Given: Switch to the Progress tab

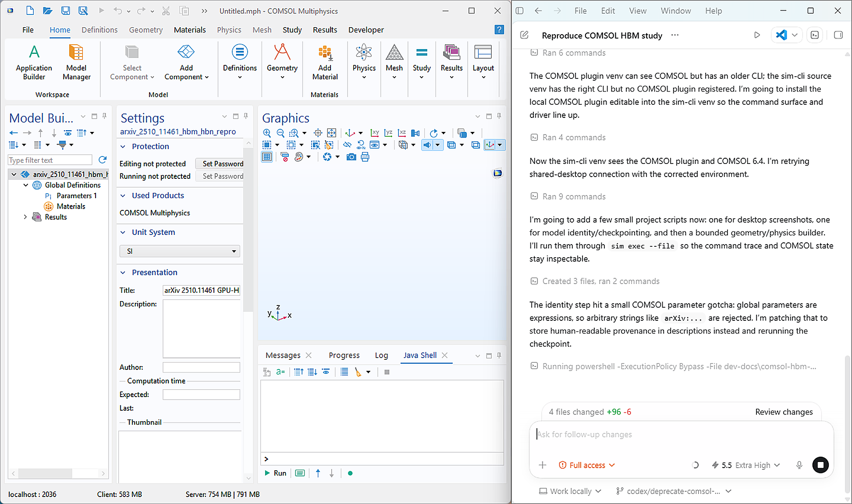Looking at the screenshot, I should tap(344, 355).
